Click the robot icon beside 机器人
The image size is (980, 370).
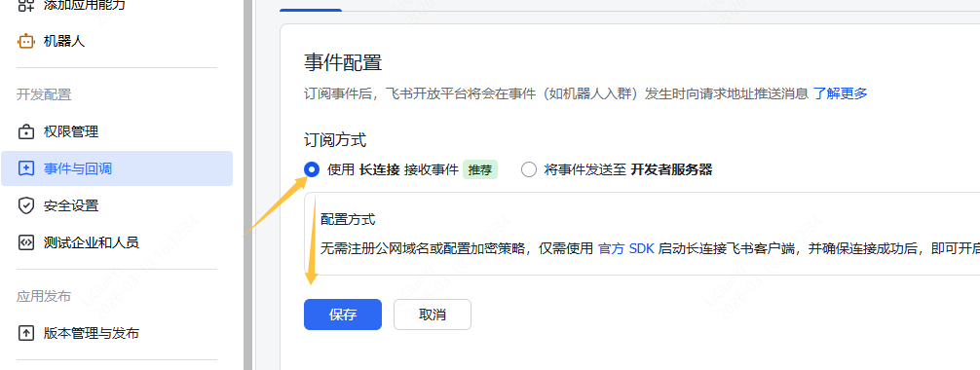[25, 41]
